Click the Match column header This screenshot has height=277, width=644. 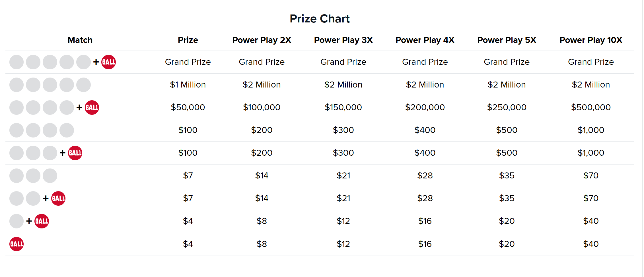tap(80, 40)
